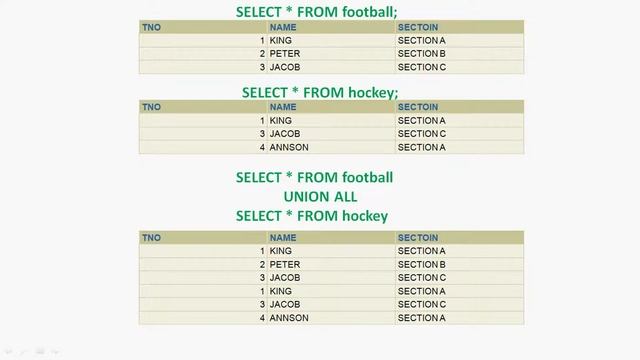Select ANNSON in the UNION ALL result table

[289, 318]
